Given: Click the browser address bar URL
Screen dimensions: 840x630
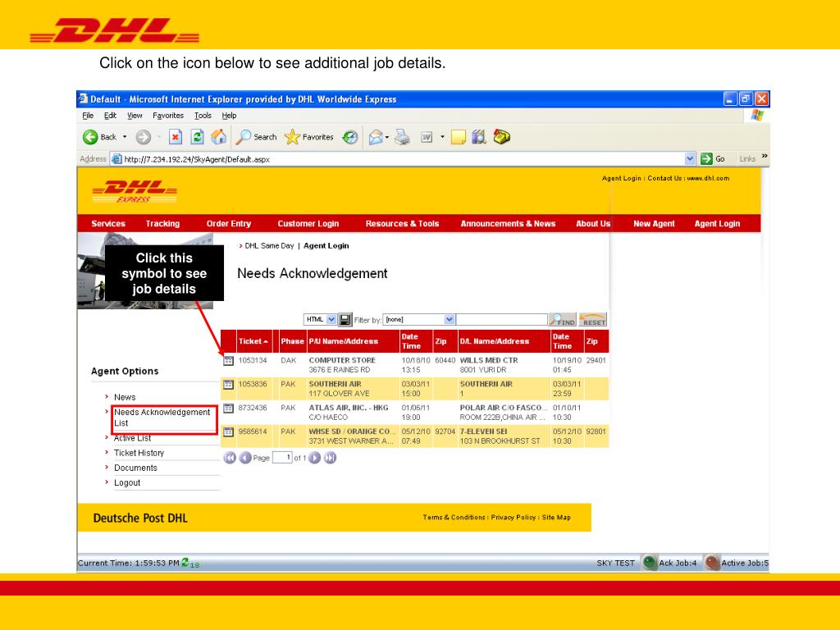Looking at the screenshot, I should [197, 159].
